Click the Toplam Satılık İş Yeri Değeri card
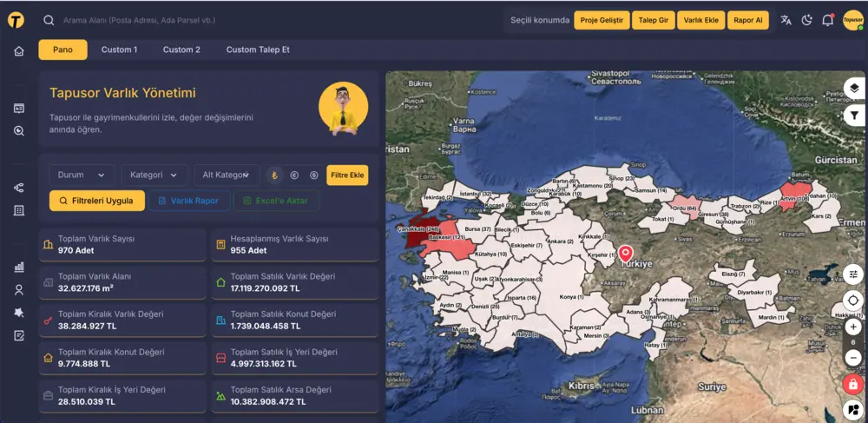 coord(295,358)
